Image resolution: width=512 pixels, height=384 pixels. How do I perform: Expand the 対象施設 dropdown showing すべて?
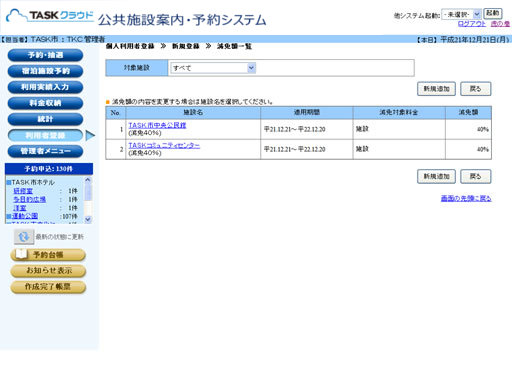pyautogui.click(x=213, y=68)
